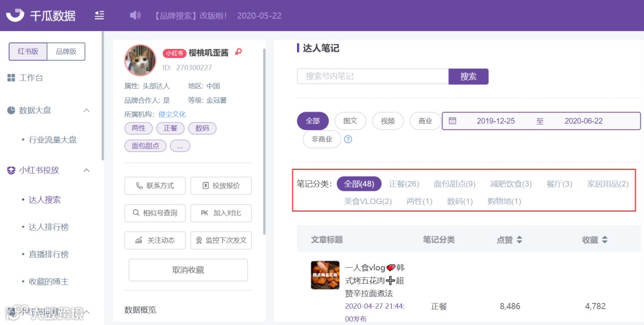Screen dimensions: 644x325
Task: Click the 4,782 collects value
Action: (x=595, y=307)
